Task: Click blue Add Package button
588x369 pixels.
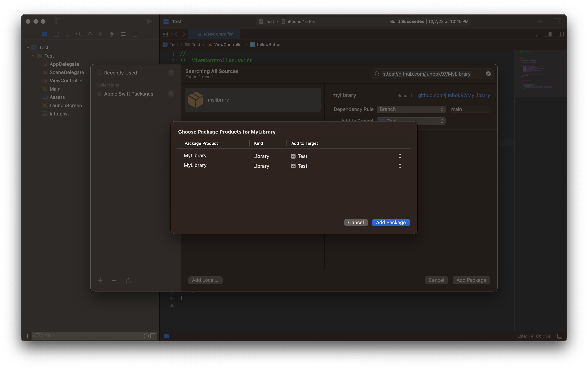Action: point(390,222)
